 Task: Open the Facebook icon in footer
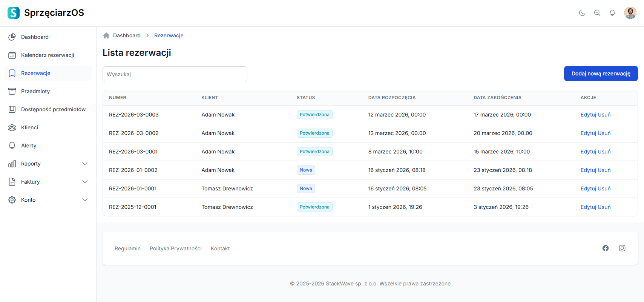606,248
